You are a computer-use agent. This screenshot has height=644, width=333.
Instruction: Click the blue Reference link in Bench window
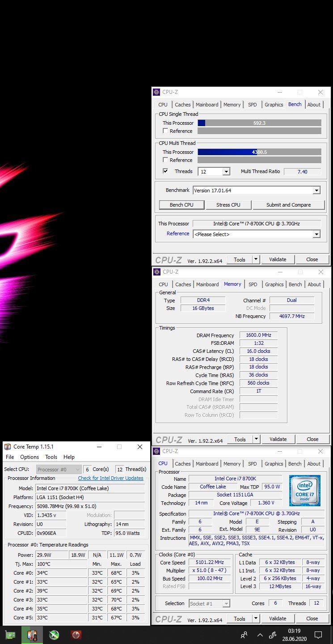[x=178, y=233]
